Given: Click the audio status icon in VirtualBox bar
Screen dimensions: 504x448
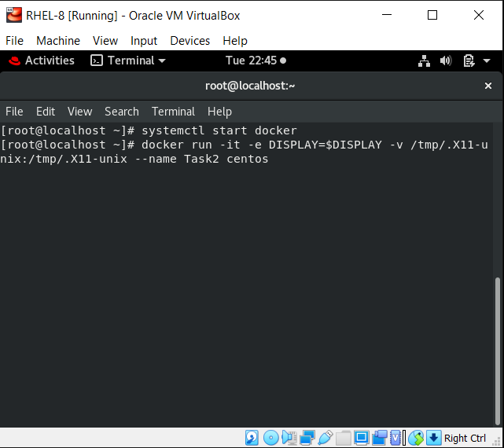Looking at the screenshot, I should coord(289,438).
